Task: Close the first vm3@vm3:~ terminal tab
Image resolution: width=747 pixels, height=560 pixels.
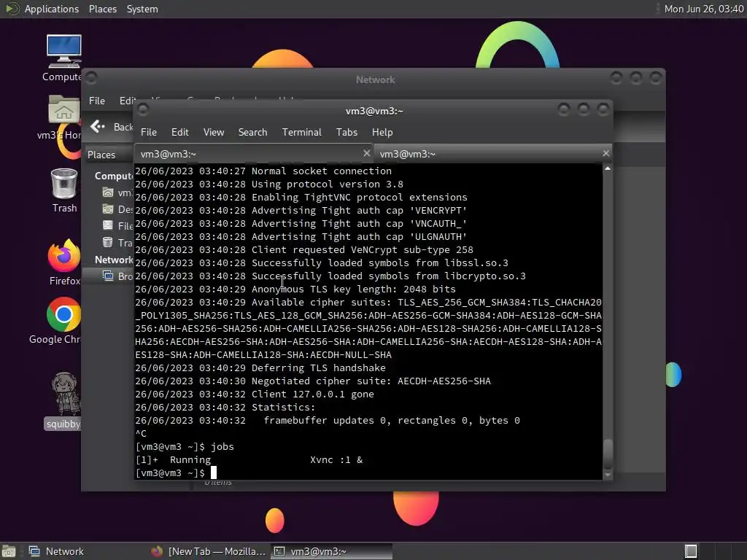Action: pyautogui.click(x=366, y=153)
